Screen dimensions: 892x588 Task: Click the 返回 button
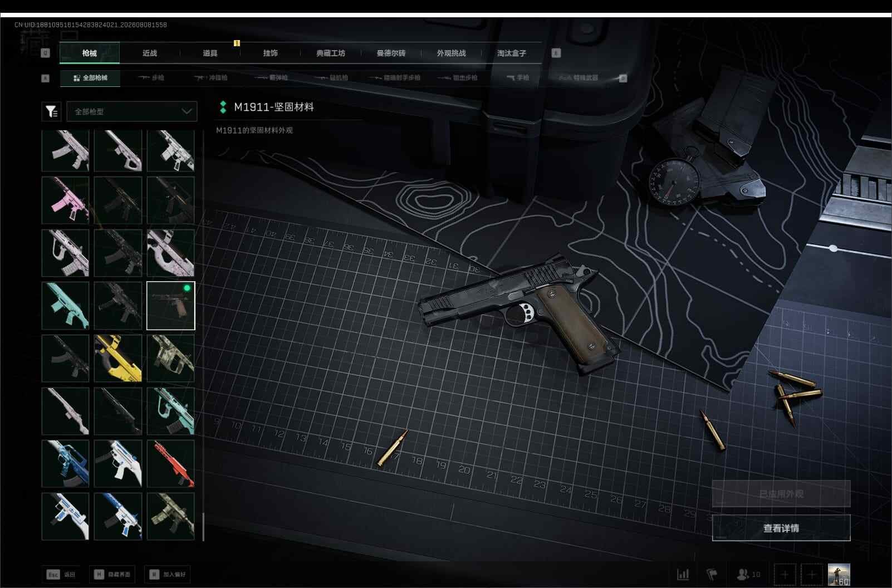[61, 574]
